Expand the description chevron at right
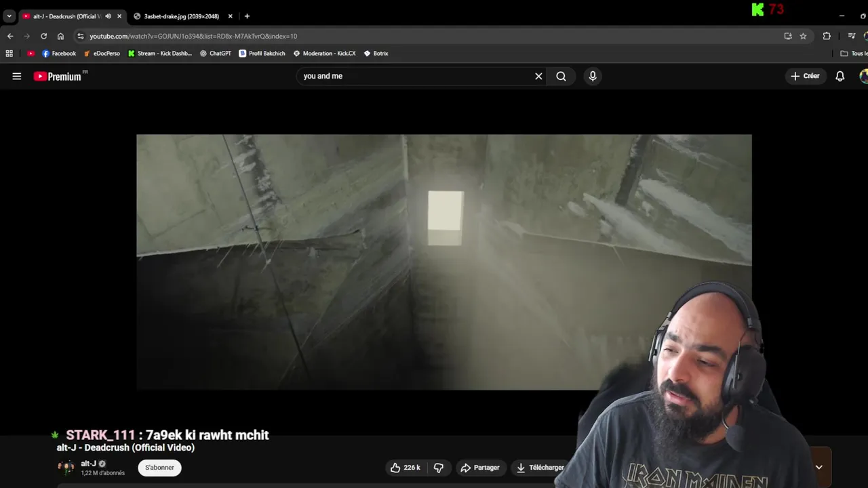The image size is (868, 488). [x=818, y=467]
